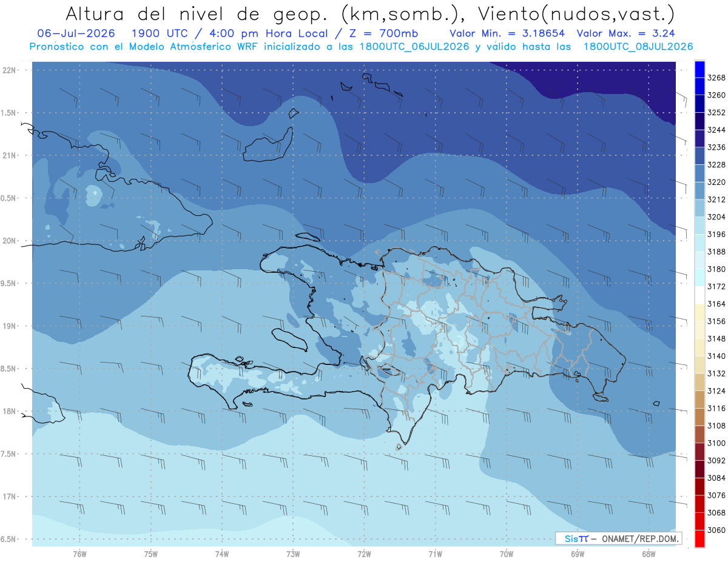
Task: Select the colorbar value 3084
Action: (716, 478)
